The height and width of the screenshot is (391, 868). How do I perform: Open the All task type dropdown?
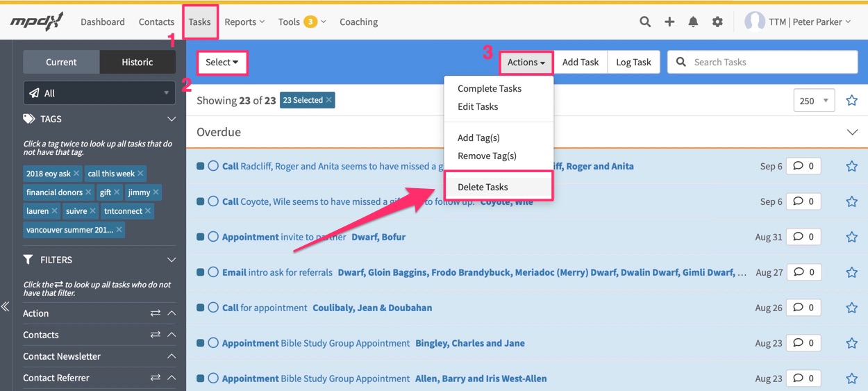pyautogui.click(x=99, y=93)
